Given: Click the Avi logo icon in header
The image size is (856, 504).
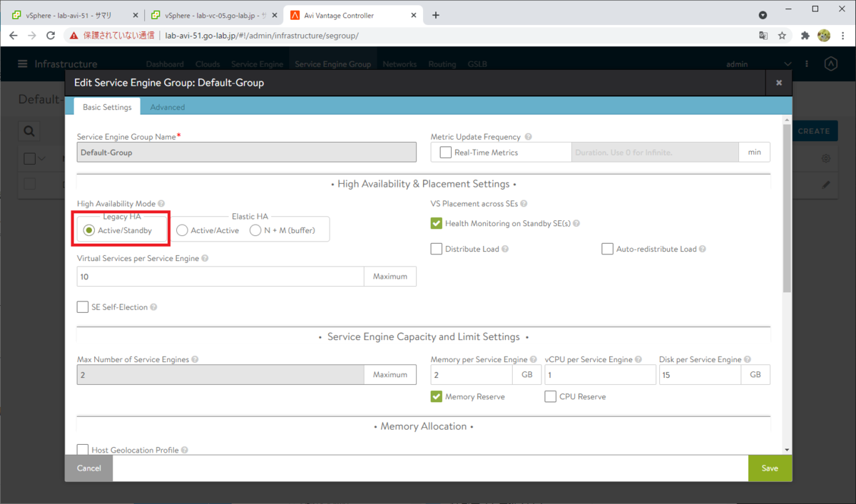Looking at the screenshot, I should 830,64.
